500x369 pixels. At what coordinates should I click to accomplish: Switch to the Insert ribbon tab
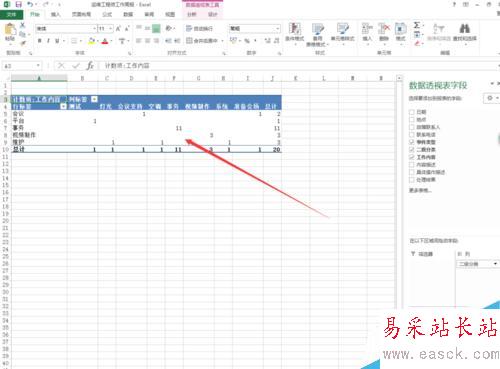pyautogui.click(x=55, y=14)
